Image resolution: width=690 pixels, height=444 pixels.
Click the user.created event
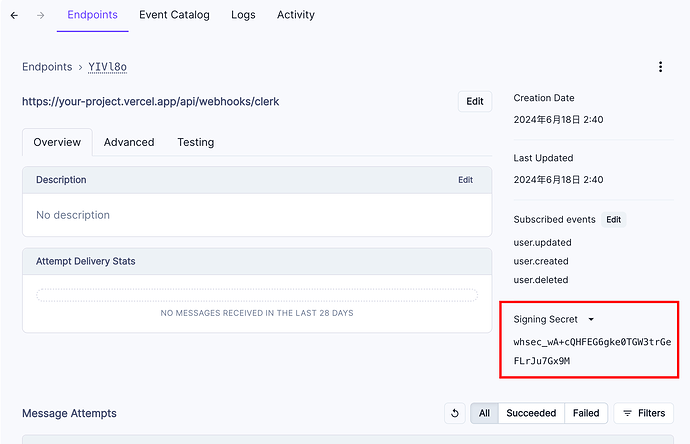541,261
